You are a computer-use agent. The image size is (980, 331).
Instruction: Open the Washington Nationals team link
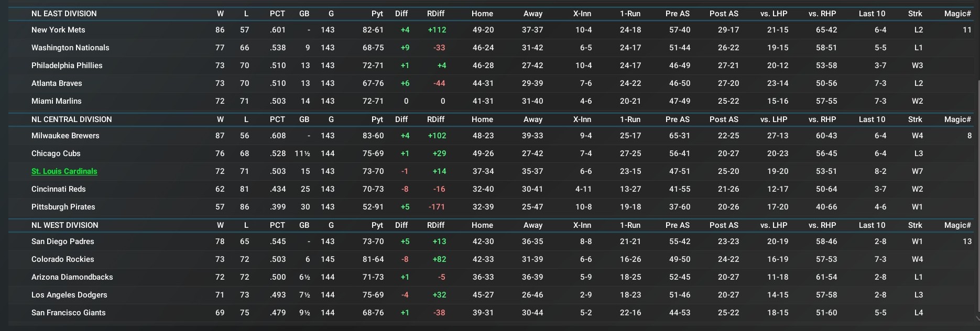click(70, 48)
